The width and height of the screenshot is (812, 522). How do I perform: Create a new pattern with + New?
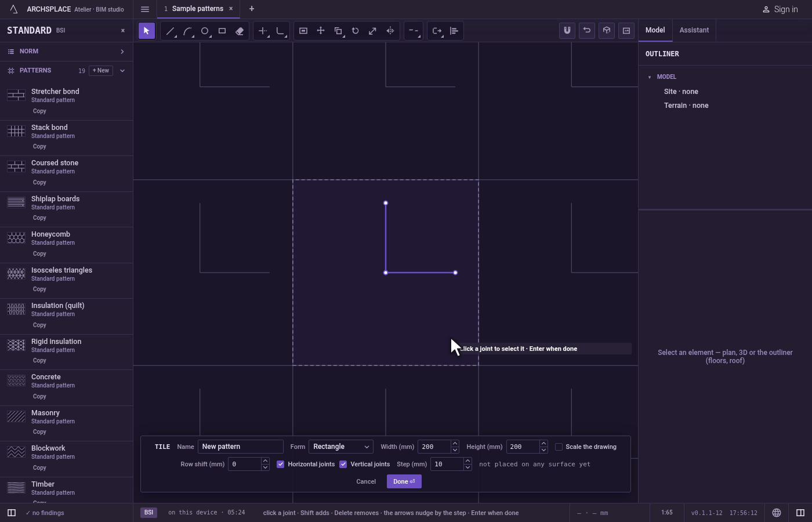101,71
